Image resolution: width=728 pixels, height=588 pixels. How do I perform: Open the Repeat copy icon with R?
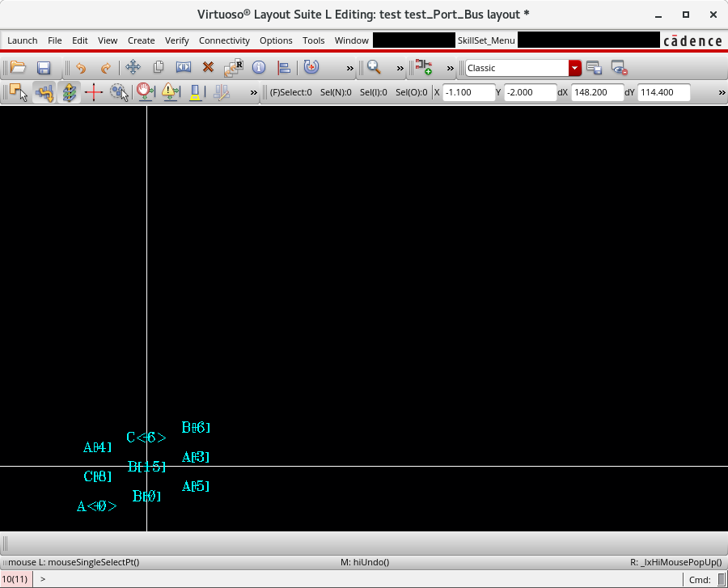tap(234, 67)
